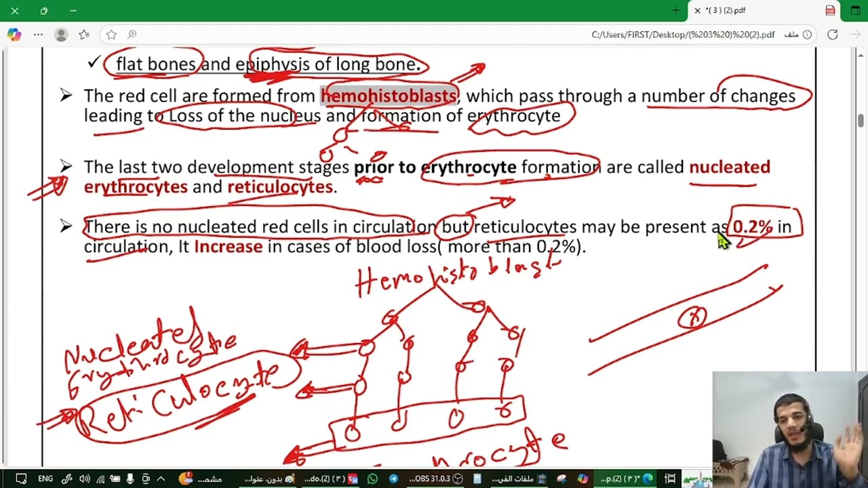Click the microphone tray icon
The height and width of the screenshot is (488, 868).
130,479
